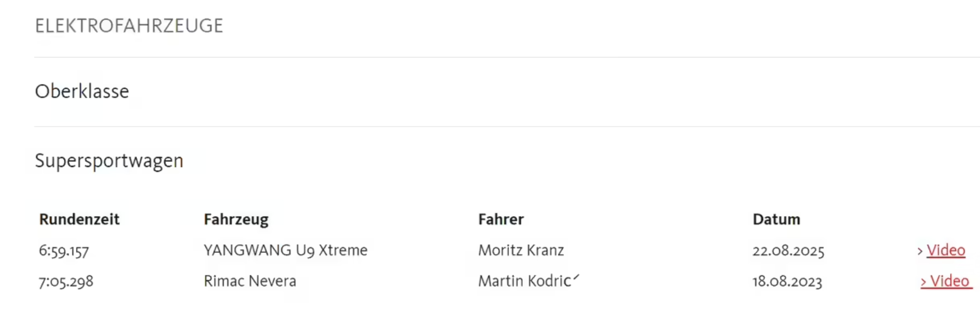Click the Rimac Nevera vehicle name

[250, 281]
